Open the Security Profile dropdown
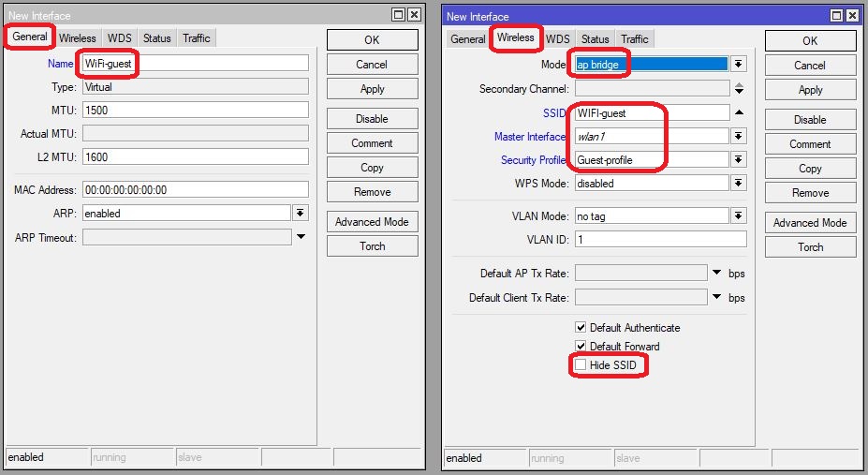 tap(739, 160)
